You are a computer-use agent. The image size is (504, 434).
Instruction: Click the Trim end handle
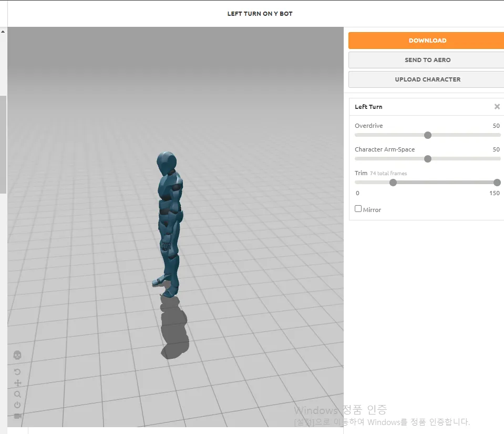(x=497, y=183)
